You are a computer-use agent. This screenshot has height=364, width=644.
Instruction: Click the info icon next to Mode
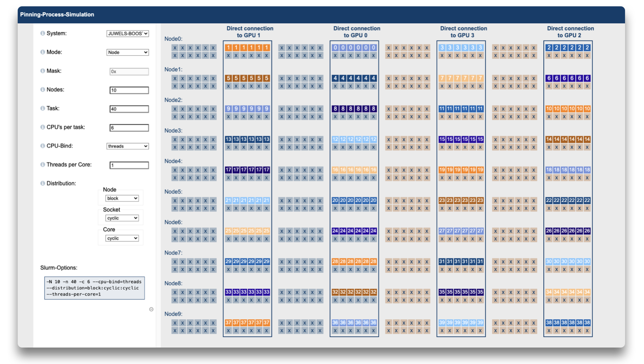(x=43, y=52)
